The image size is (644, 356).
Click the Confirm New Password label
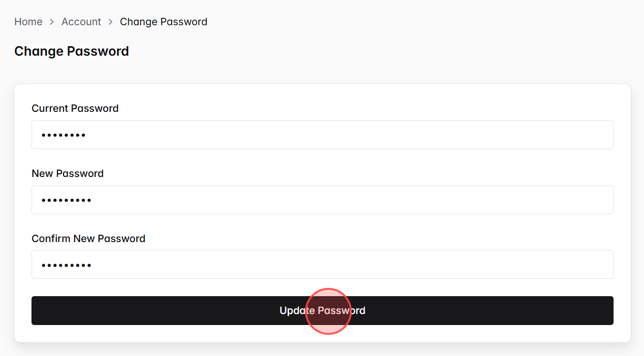pos(88,238)
